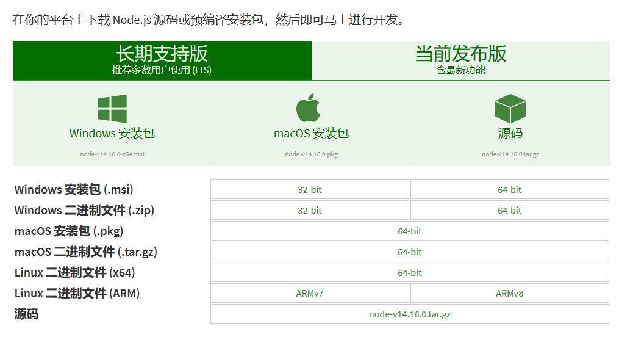The width and height of the screenshot is (644, 337).
Task: Download 64-bit macOS 二进制文件 (.tar.gz)
Action: [x=409, y=252]
